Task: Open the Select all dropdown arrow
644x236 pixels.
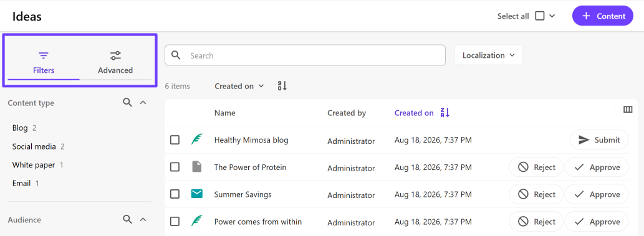Action: tap(552, 16)
